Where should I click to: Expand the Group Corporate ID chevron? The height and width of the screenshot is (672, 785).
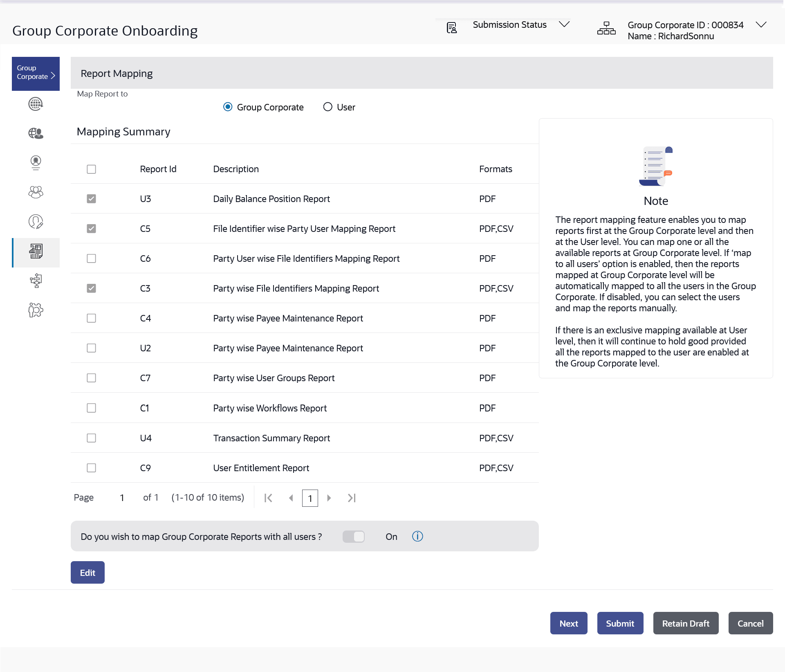click(761, 25)
